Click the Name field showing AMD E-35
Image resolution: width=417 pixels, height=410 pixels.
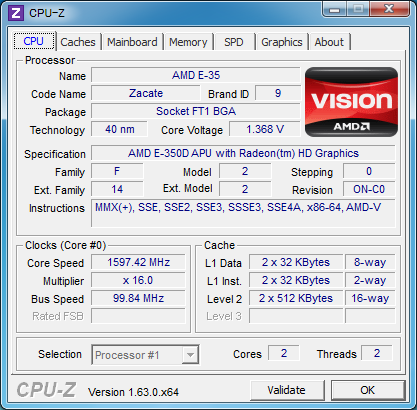point(196,75)
